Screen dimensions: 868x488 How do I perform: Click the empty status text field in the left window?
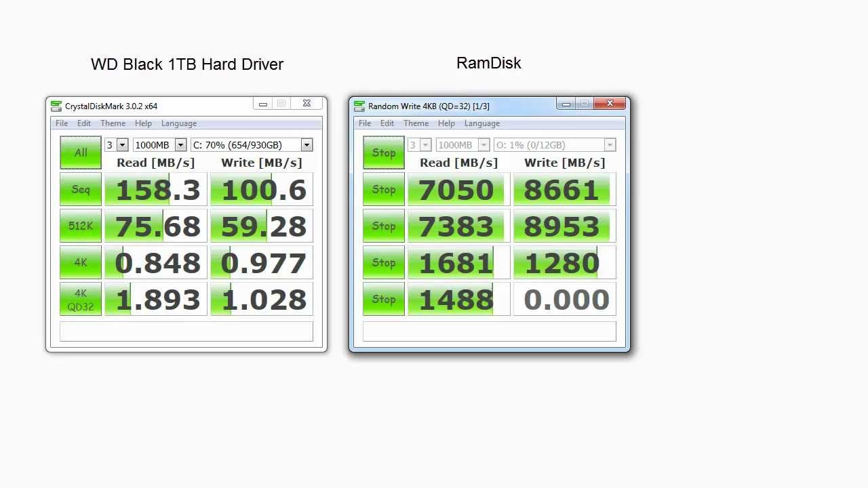click(x=186, y=331)
